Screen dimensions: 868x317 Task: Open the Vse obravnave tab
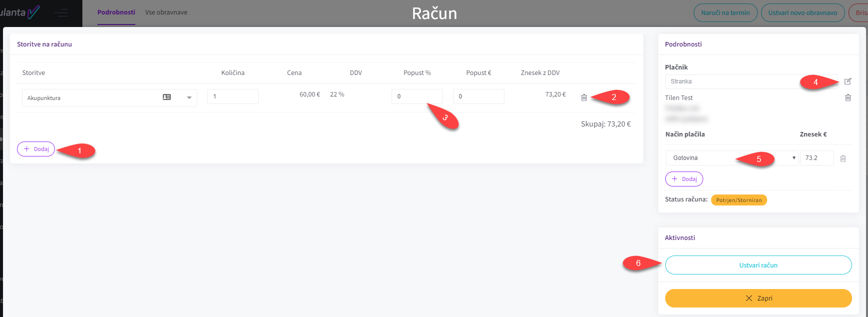tap(166, 12)
